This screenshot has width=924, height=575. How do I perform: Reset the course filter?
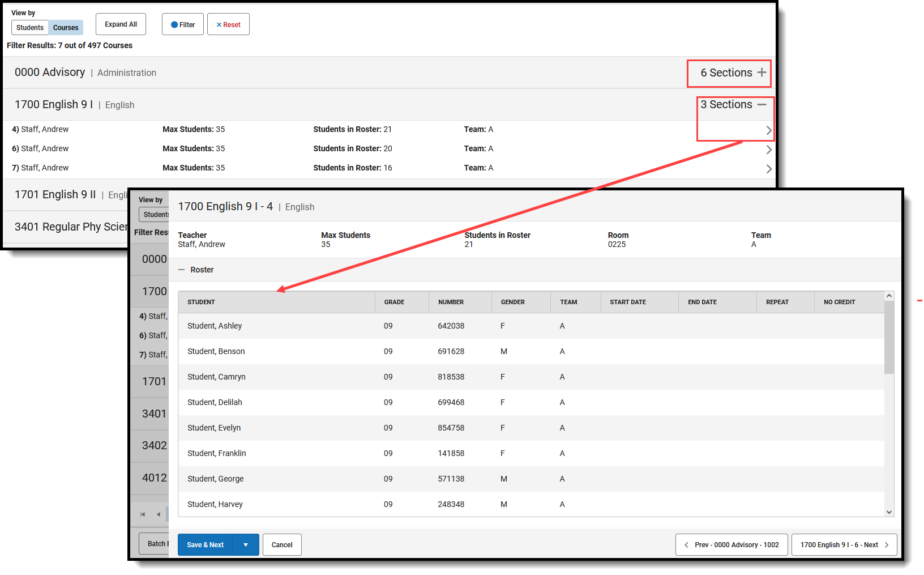pos(228,24)
